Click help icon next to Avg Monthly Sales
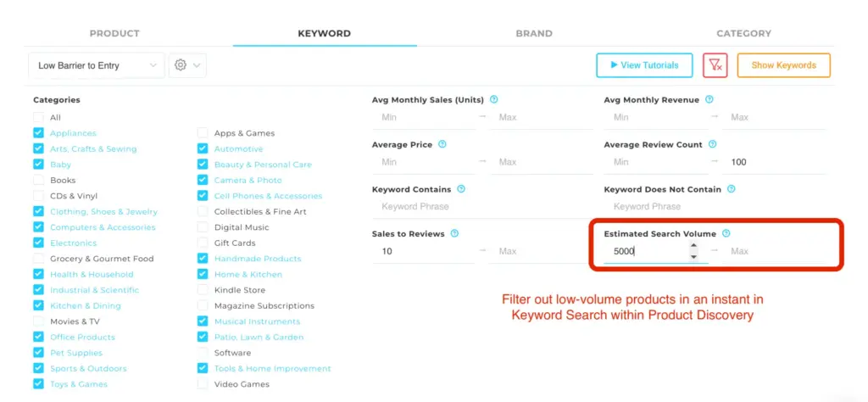This screenshot has height=402, width=868. point(494,100)
